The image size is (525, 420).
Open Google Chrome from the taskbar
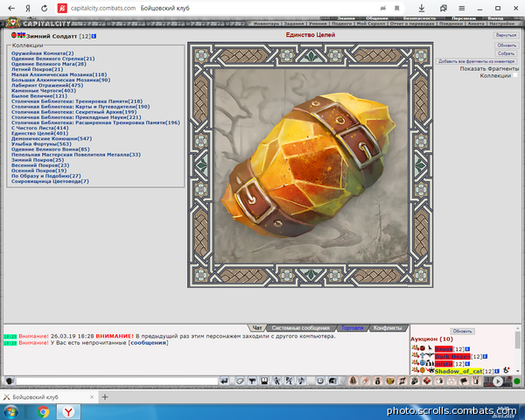point(43,411)
